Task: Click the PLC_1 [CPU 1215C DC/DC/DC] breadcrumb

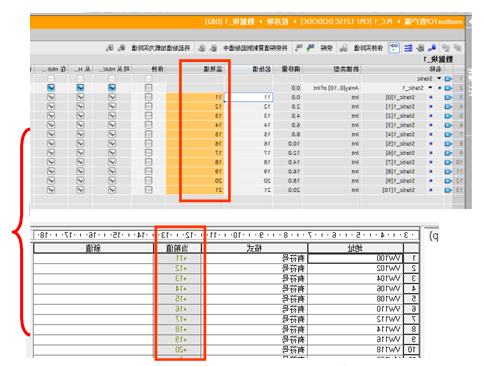Action: tap(346, 22)
